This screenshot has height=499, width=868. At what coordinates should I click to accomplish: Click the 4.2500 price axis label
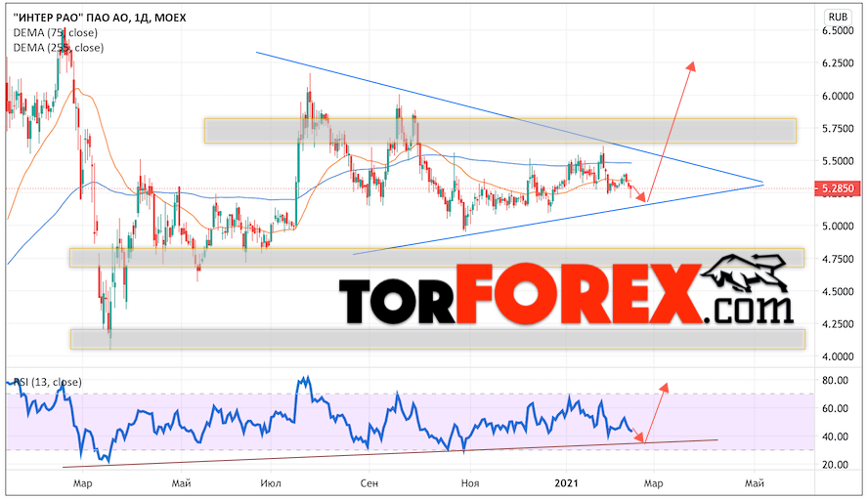tap(838, 324)
